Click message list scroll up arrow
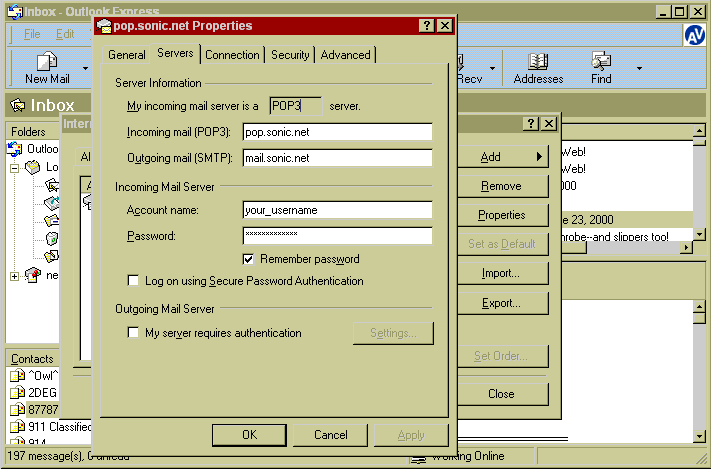The image size is (711, 469). tap(699, 131)
